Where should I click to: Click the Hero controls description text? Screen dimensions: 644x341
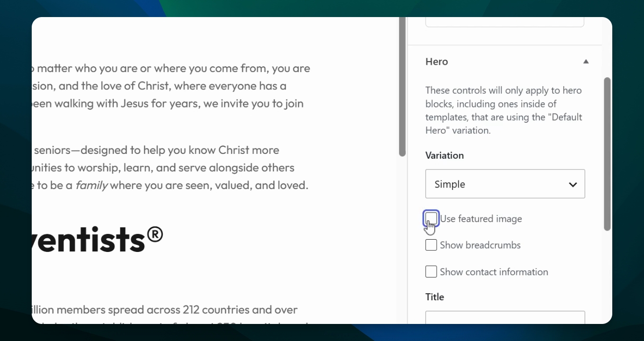[x=504, y=110]
